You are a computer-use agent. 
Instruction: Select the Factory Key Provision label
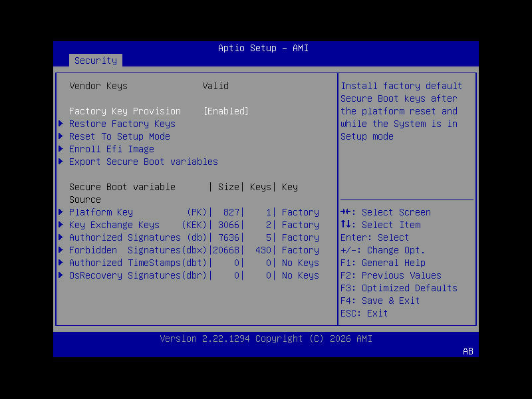[x=125, y=111]
